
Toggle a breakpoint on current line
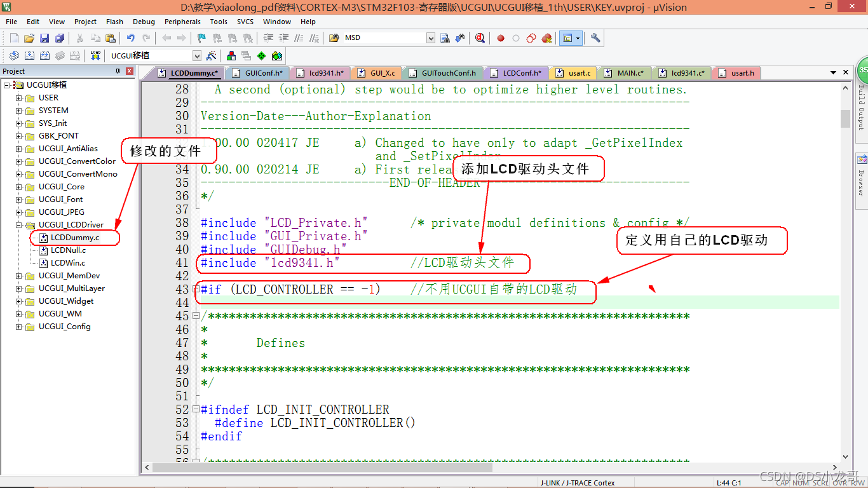pyautogui.click(x=501, y=38)
